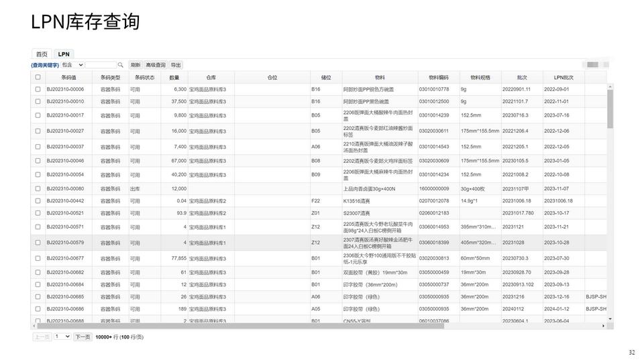Viewport: 644px width, 362px height.
Task: Tick the checkbox for row BJ202310-00080
Action: pos(38,189)
